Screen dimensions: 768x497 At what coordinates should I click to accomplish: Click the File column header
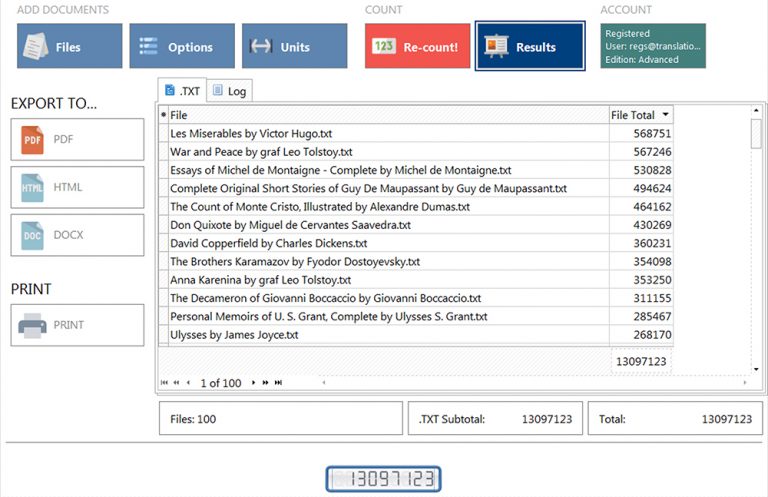(385, 115)
